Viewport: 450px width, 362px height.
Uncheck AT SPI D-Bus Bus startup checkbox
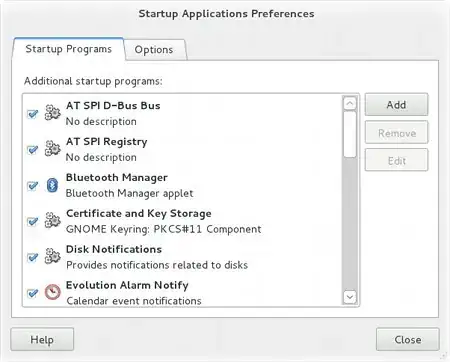click(x=33, y=114)
